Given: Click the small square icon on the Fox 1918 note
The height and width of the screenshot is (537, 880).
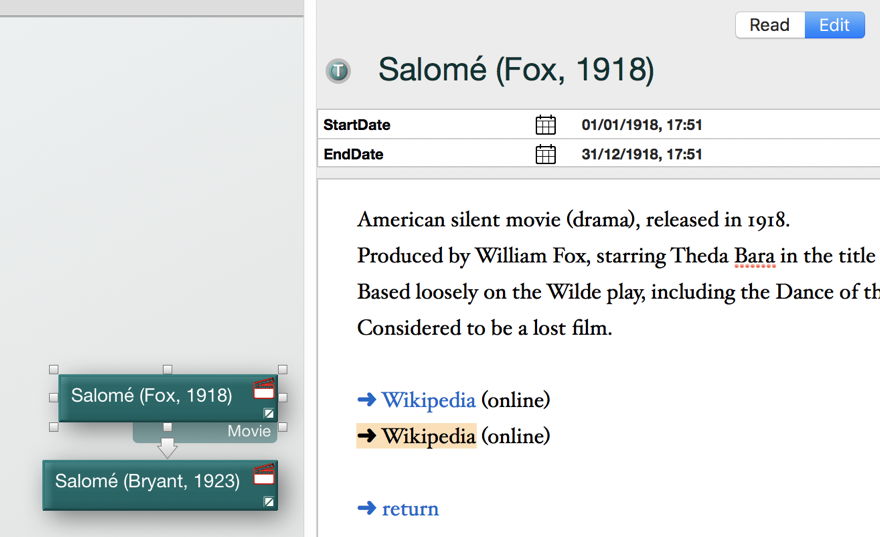Looking at the screenshot, I should click(269, 413).
